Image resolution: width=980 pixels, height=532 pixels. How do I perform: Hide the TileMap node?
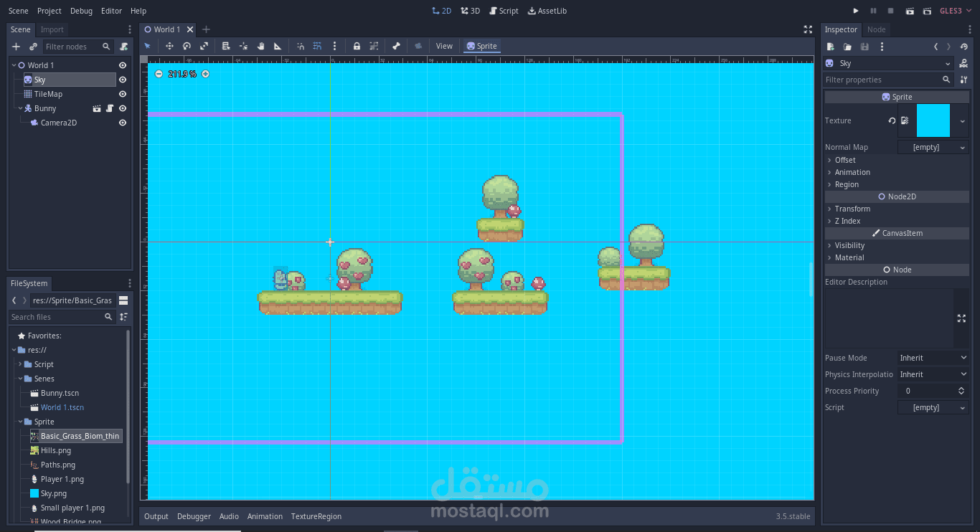click(x=123, y=94)
